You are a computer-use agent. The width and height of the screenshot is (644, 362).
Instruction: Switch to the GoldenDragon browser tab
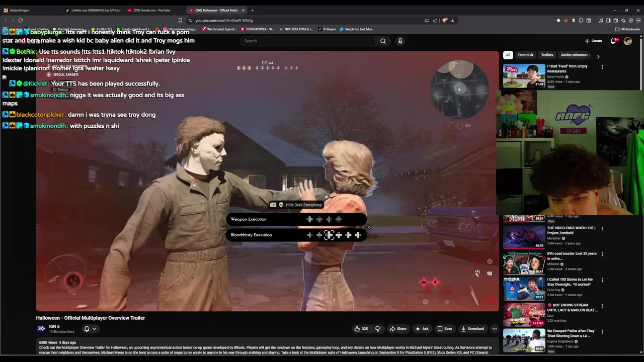click(x=30, y=10)
